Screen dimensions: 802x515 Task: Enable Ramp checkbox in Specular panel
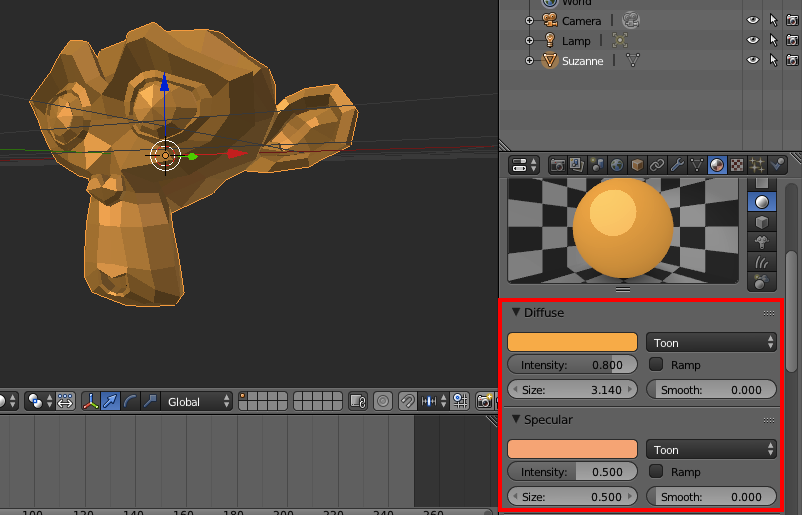coord(656,471)
